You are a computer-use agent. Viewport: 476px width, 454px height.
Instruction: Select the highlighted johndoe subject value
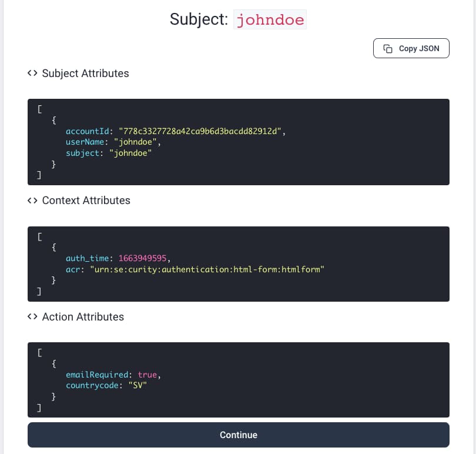point(270,19)
